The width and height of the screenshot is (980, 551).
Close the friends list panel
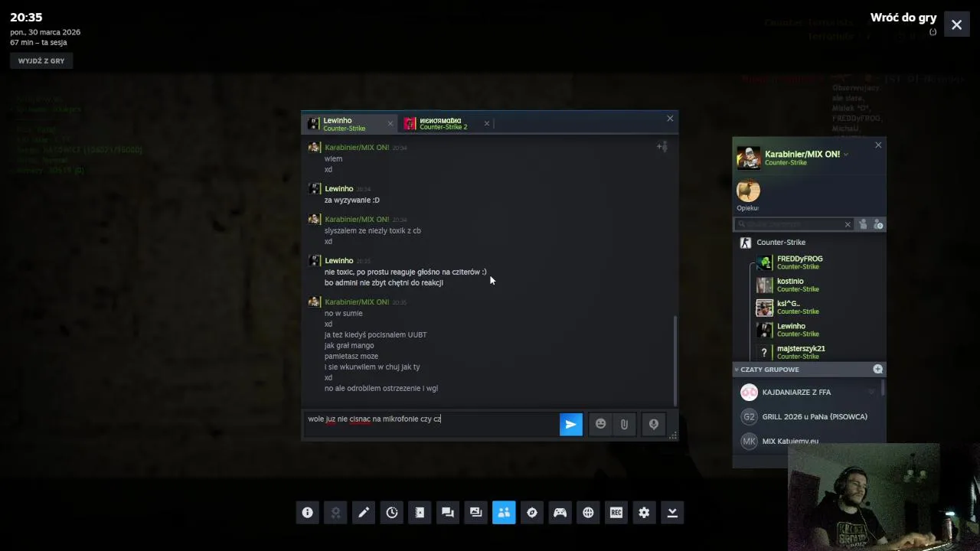[878, 145]
